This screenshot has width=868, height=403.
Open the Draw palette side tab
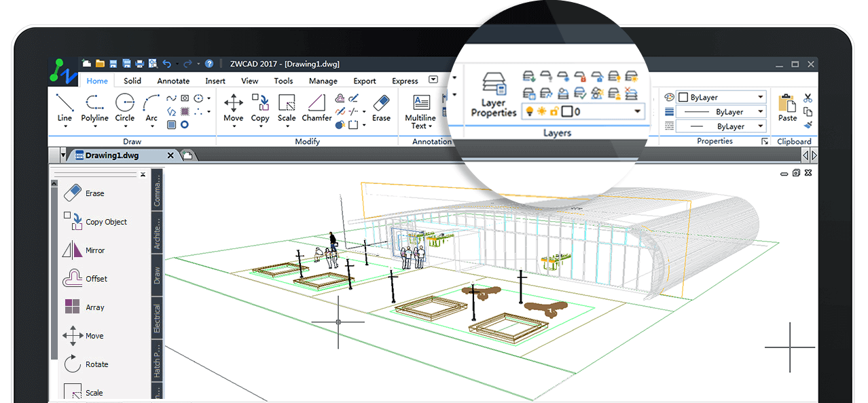pyautogui.click(x=158, y=275)
